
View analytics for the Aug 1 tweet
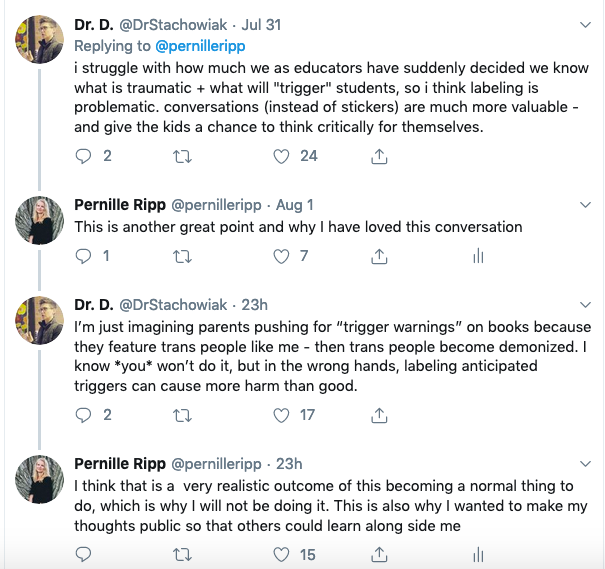click(x=477, y=256)
